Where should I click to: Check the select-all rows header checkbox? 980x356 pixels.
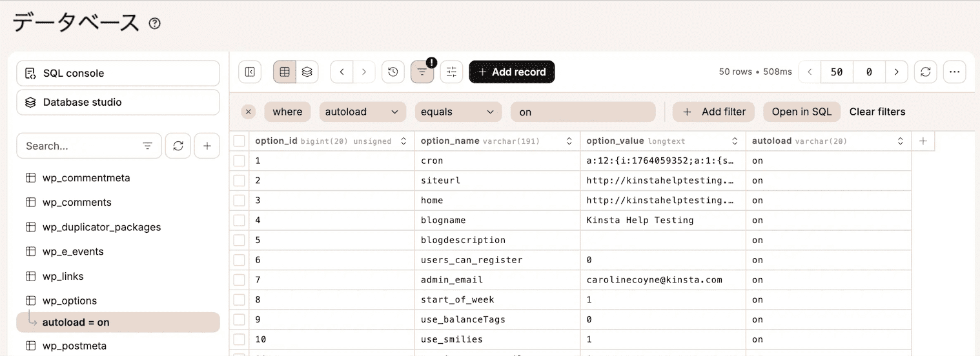pyautogui.click(x=240, y=141)
